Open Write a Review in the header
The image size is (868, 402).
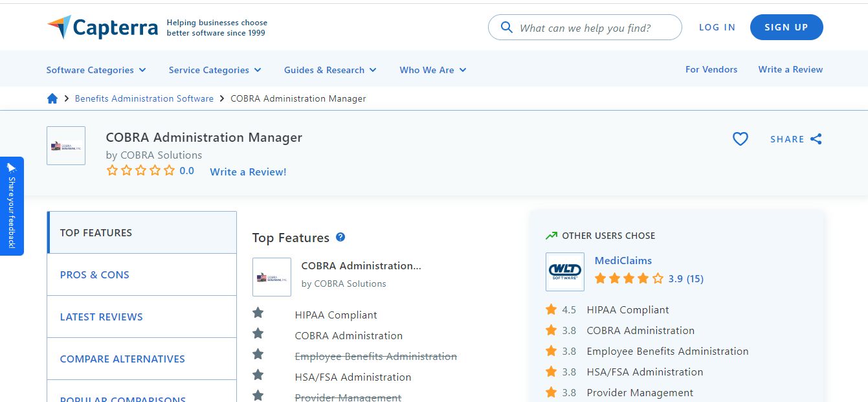click(790, 69)
